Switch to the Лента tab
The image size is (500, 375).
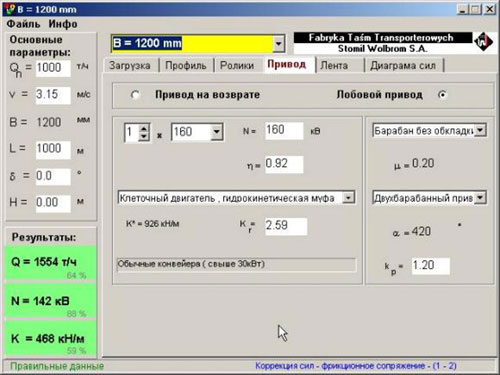coord(334,65)
